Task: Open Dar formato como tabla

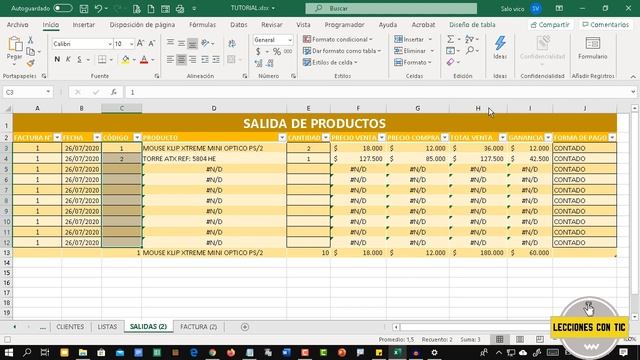Action: click(x=342, y=51)
